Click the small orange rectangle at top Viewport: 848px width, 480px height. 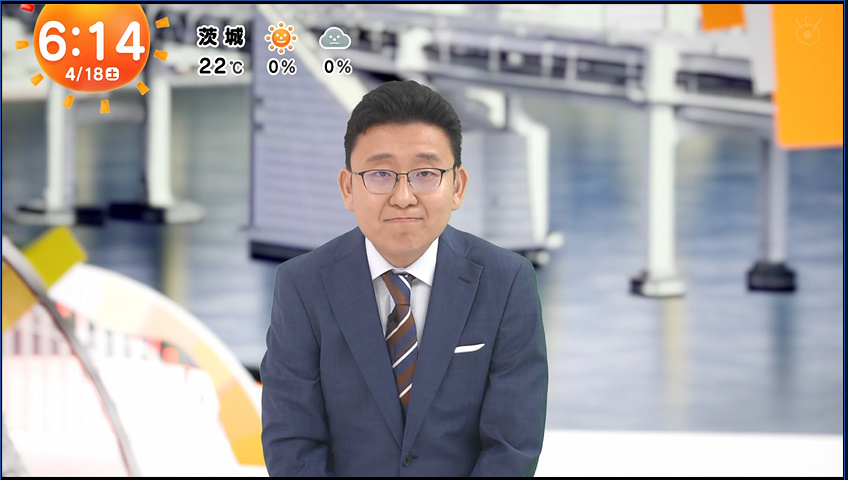(x=722, y=16)
